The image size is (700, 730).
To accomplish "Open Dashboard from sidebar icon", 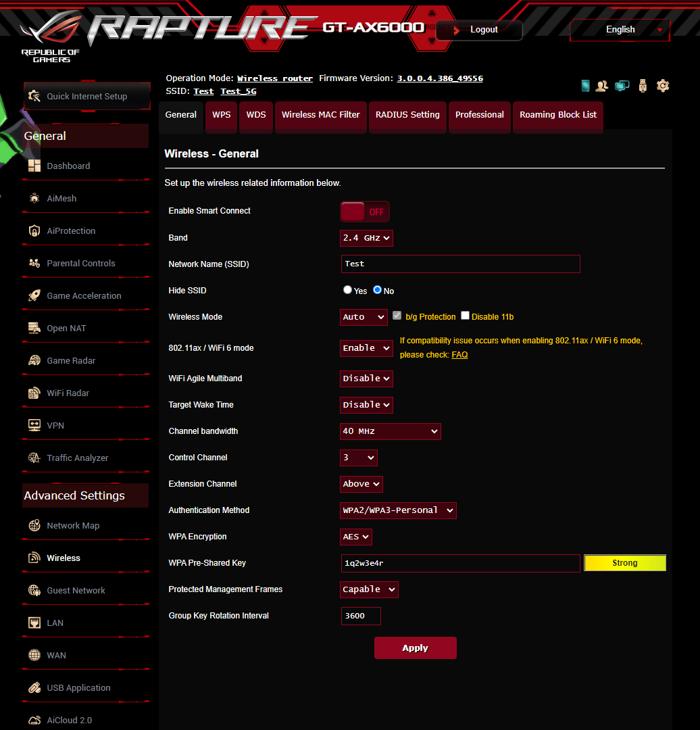I will tap(34, 166).
